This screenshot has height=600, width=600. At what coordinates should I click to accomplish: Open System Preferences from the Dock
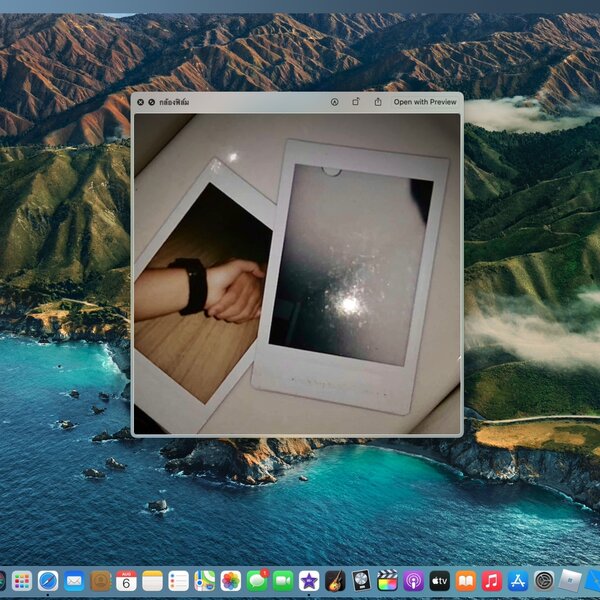pyautogui.click(x=544, y=581)
